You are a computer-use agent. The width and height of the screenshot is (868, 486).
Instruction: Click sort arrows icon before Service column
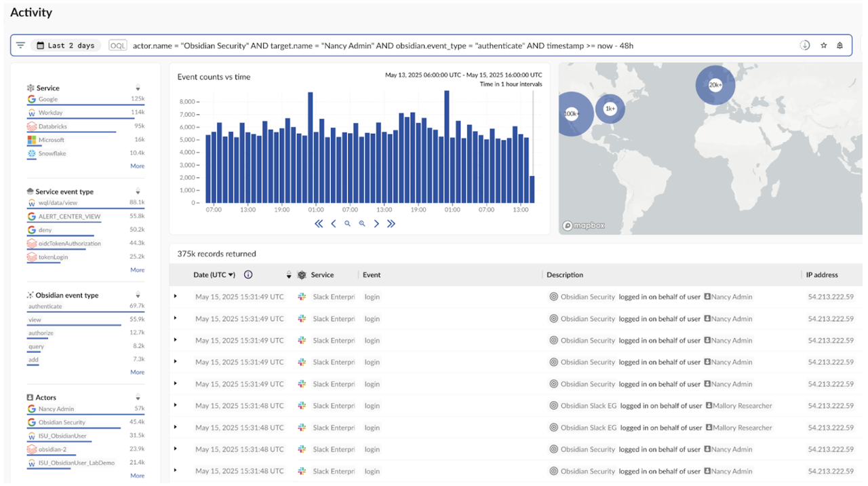289,275
